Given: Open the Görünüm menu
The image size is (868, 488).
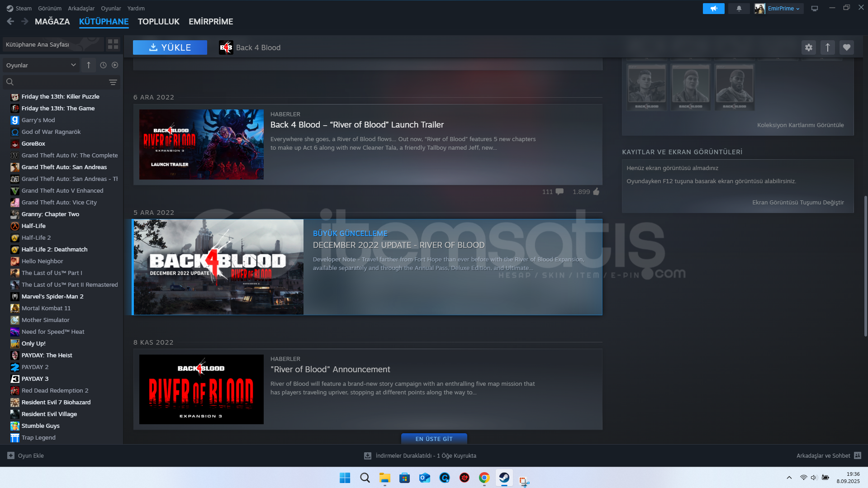Looking at the screenshot, I should (x=50, y=8).
